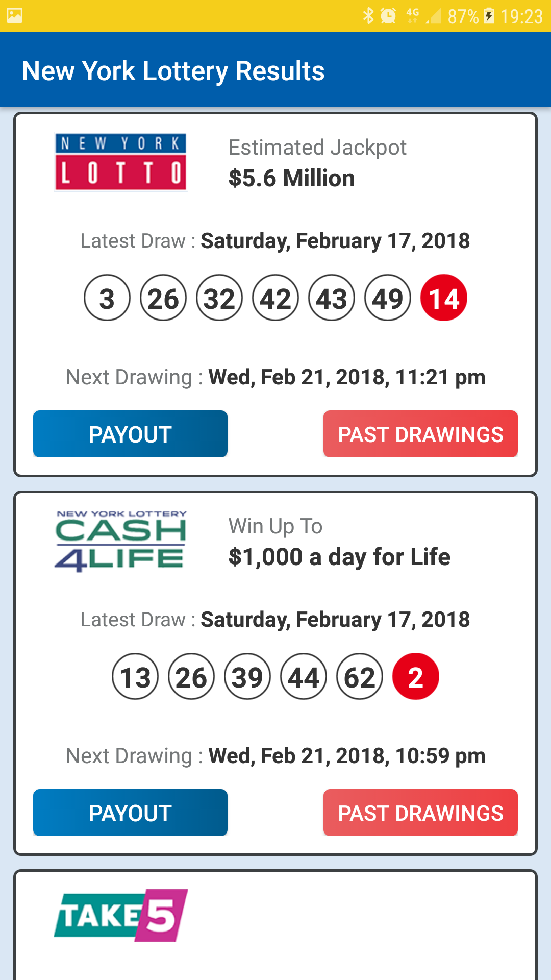Tap Cash4Life ball number 13
The image size is (551, 980).
pos(135,677)
